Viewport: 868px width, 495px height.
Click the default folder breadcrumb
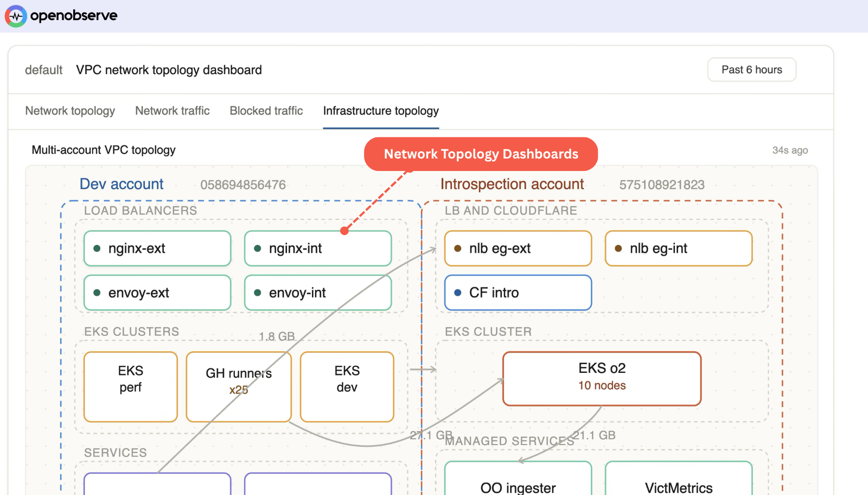click(43, 70)
